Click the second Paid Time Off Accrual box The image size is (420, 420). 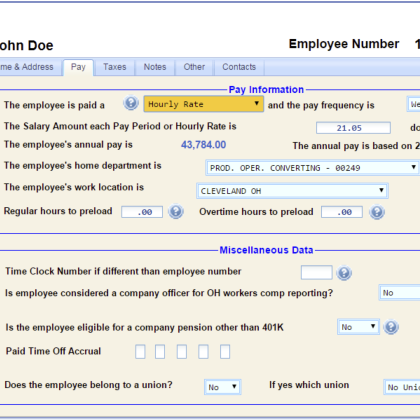pyautogui.click(x=160, y=352)
